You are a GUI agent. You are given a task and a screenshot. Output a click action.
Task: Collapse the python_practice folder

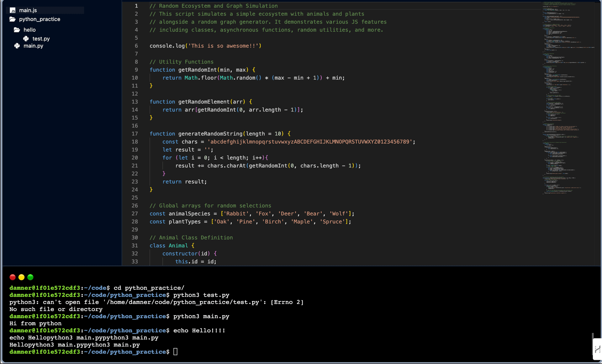click(40, 19)
